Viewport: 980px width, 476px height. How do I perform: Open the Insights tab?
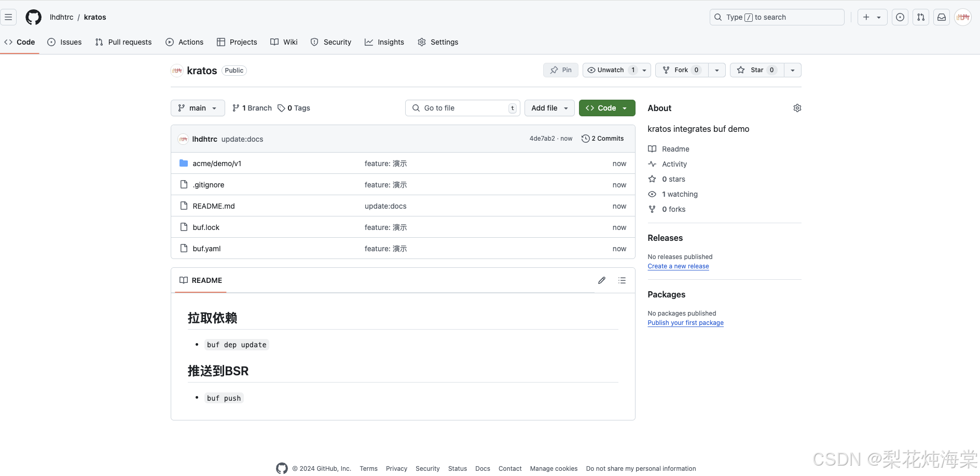384,42
